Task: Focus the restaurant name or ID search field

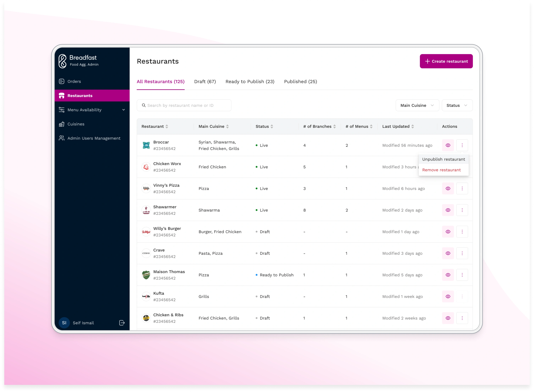Action: [x=184, y=105]
